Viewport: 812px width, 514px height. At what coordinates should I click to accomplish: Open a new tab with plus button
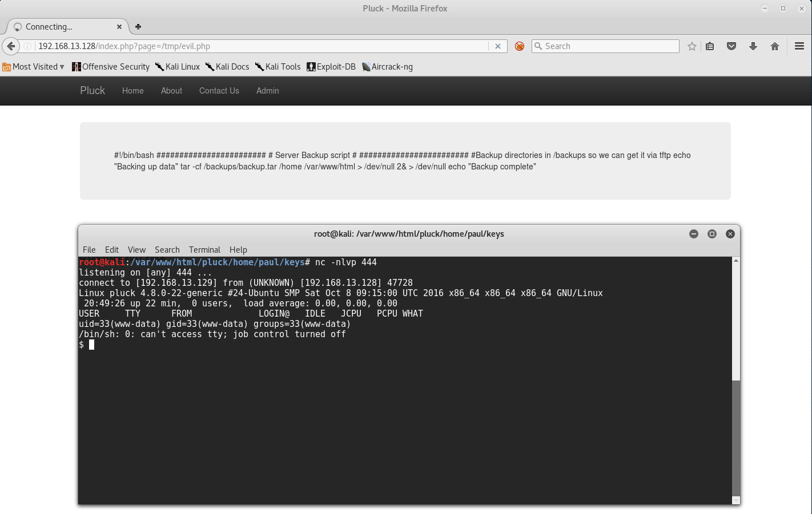coord(138,27)
